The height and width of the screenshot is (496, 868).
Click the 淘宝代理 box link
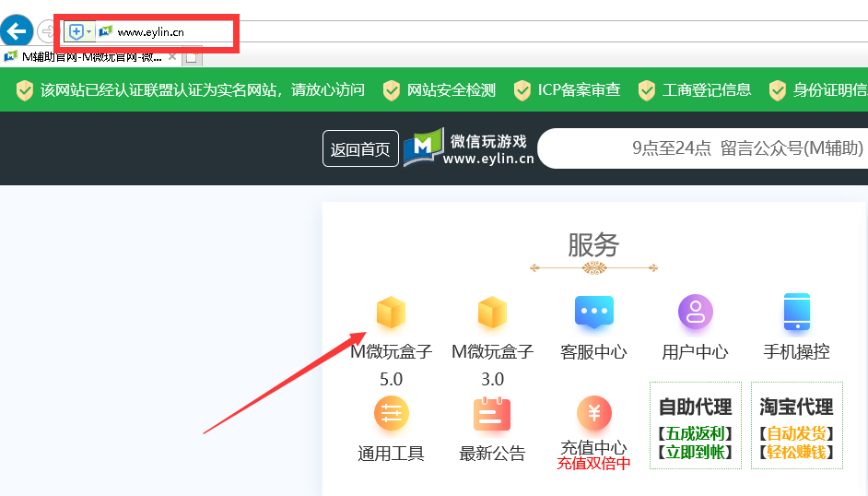(796, 425)
